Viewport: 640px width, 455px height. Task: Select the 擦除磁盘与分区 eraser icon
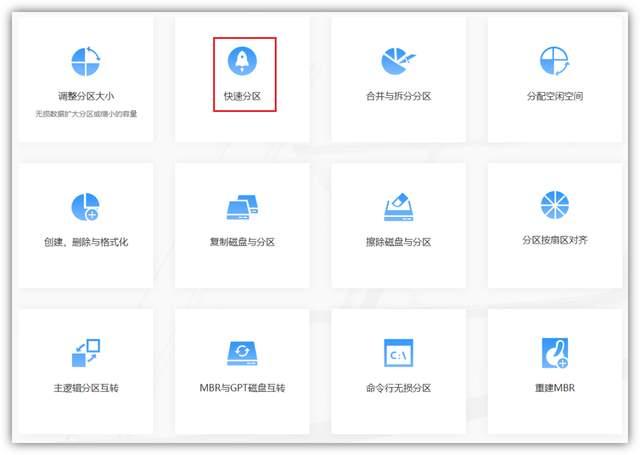pos(398,207)
